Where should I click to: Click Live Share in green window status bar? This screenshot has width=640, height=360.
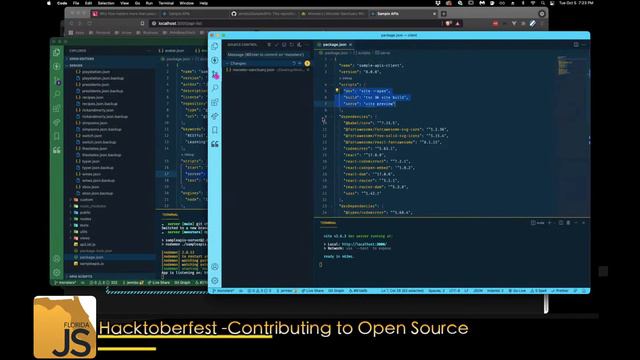click(x=159, y=282)
